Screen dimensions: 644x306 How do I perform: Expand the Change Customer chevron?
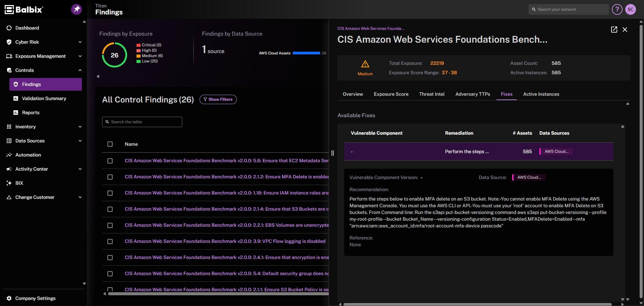80,197
